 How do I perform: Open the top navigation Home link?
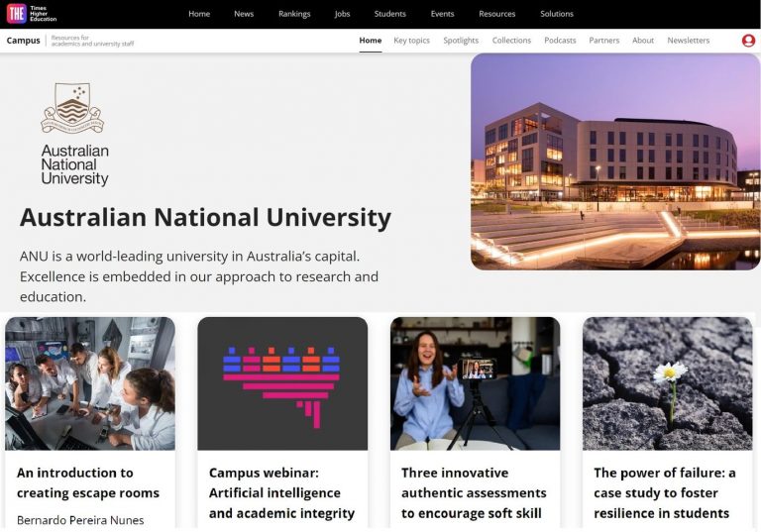199,14
